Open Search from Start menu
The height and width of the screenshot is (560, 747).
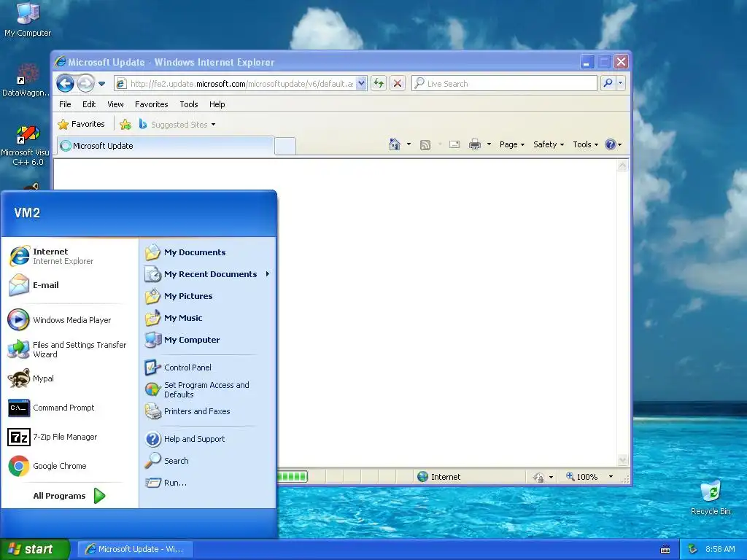pyautogui.click(x=208, y=461)
